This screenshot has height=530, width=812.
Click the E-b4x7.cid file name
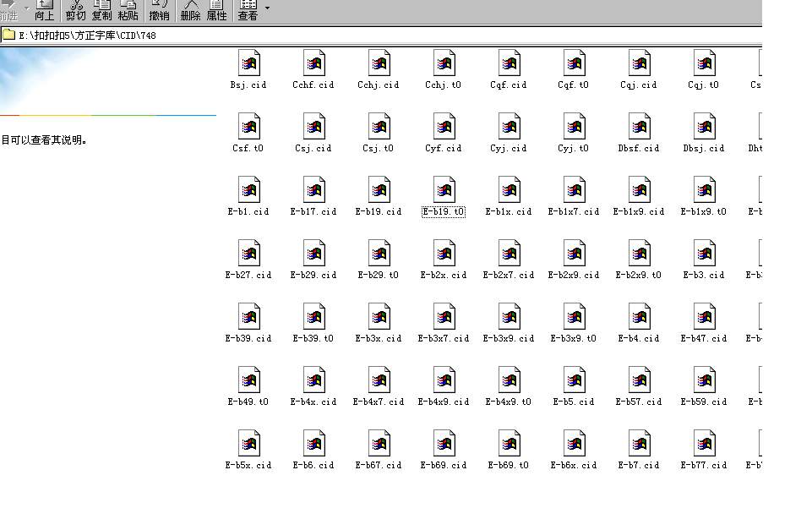pyautogui.click(x=379, y=402)
